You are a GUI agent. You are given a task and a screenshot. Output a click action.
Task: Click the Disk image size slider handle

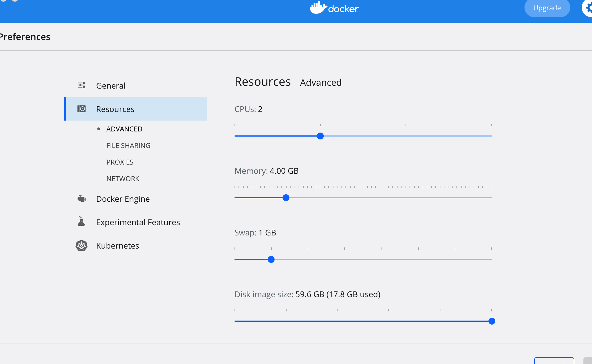click(x=492, y=321)
